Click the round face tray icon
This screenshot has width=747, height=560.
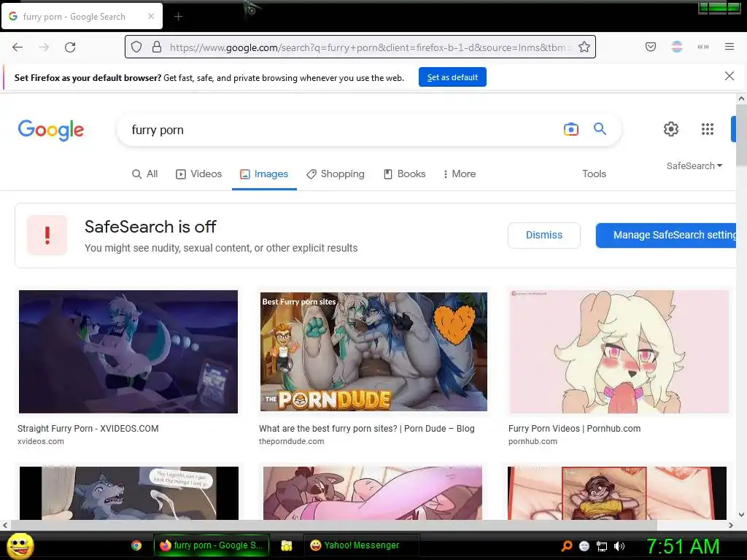click(584, 546)
